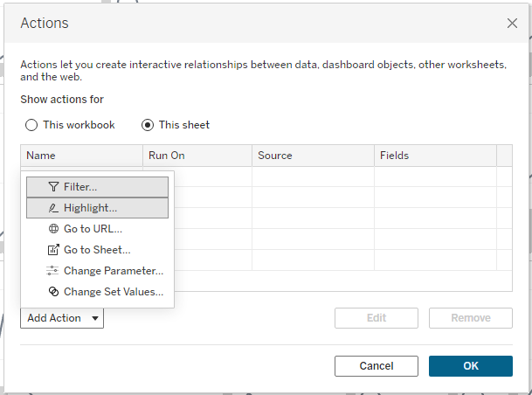Click the Add Action dropdown arrow
Viewport: 532px width, 395px height.
95,318
